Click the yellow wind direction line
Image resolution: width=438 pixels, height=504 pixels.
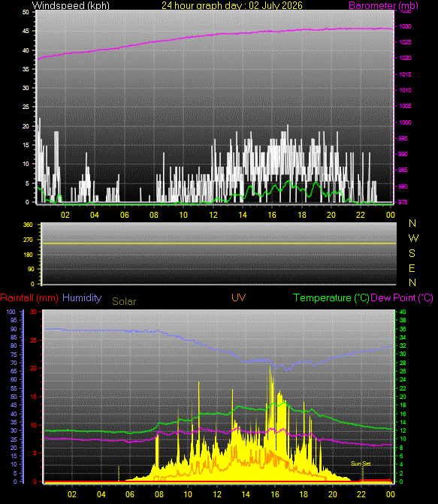coord(219,243)
